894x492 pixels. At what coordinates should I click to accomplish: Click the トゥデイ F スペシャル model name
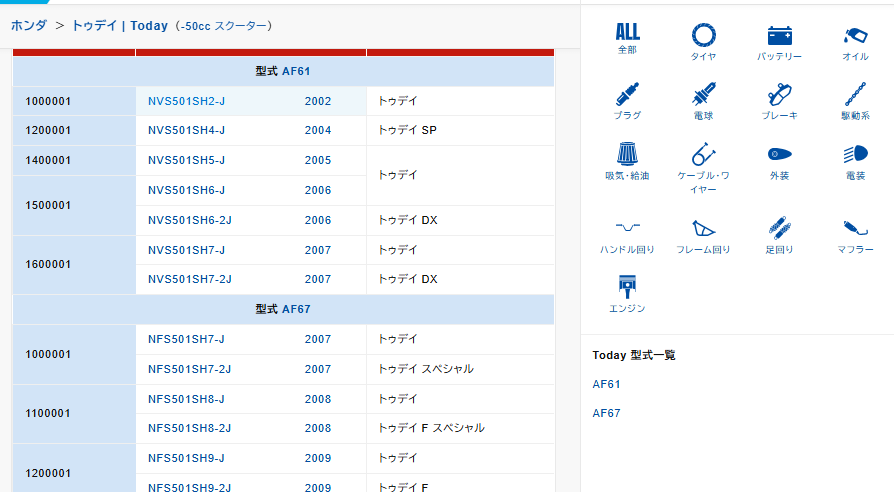431,428
